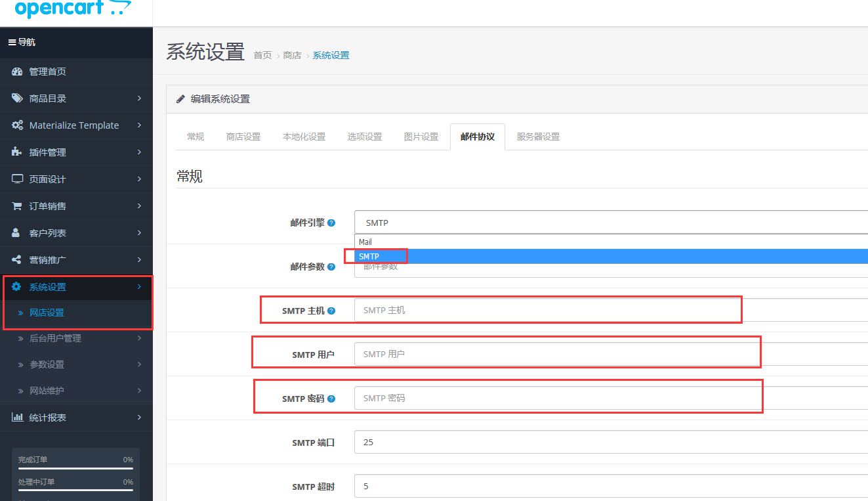Expand the 客户列表 chevron

(x=139, y=233)
